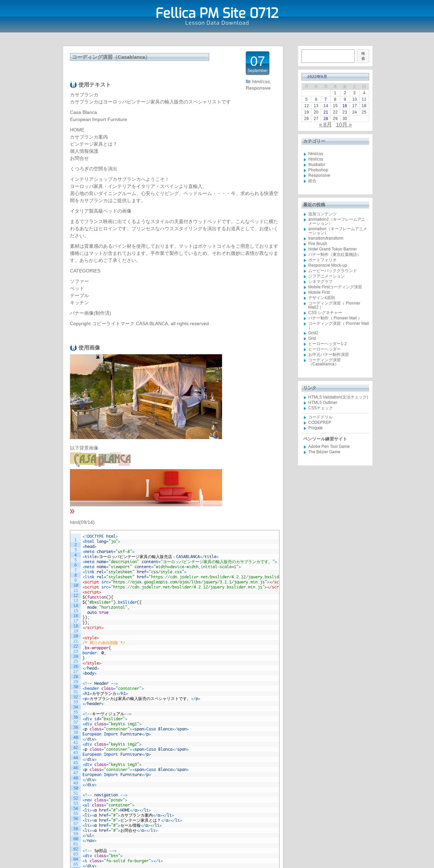Screen dimensions: 434x868
Task: Open the Responsive category in sidebar
Action: point(319,175)
